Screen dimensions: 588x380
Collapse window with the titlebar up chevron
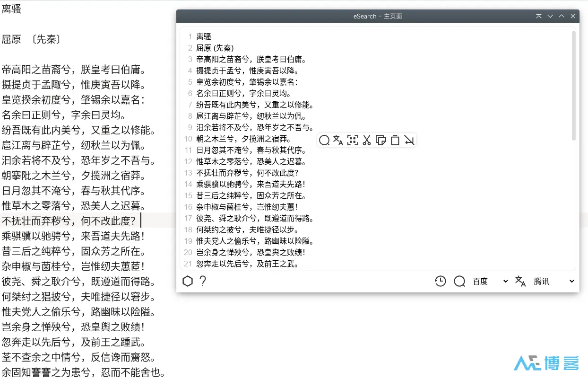click(x=561, y=16)
